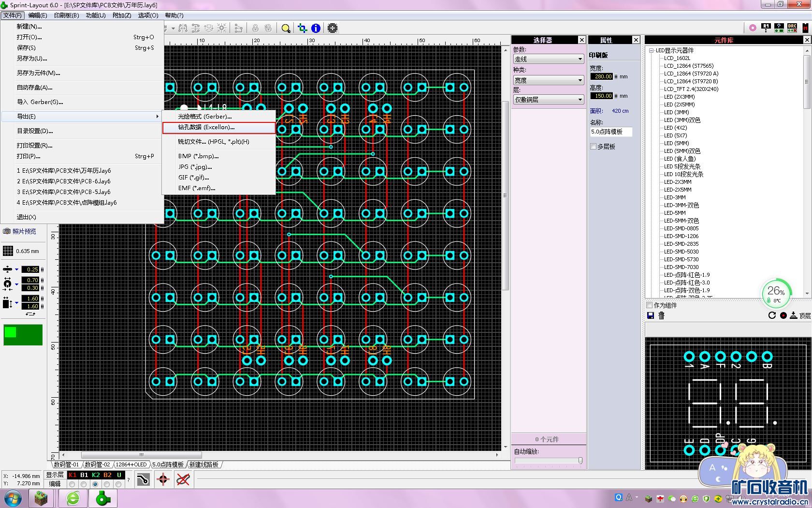Click the mirror horizontally toolbar icon
This screenshot has width=812, height=508.
pyautogui.click(x=183, y=28)
